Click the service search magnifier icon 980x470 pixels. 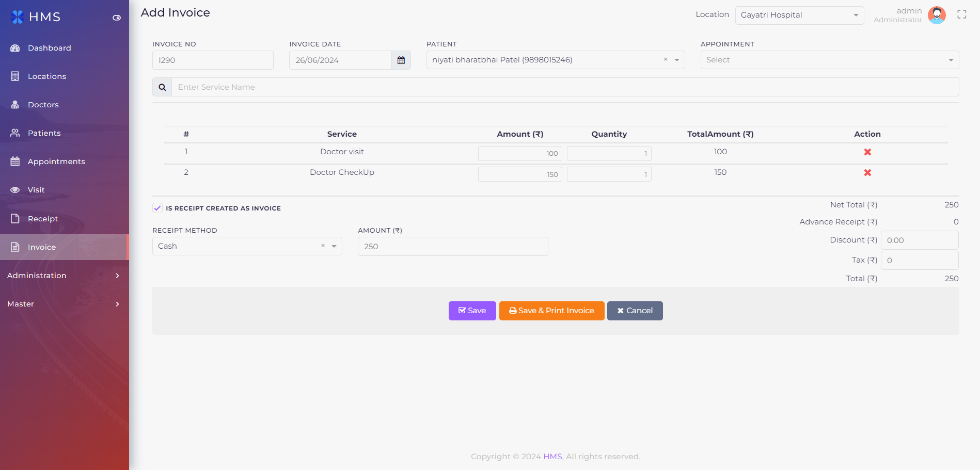pos(162,87)
